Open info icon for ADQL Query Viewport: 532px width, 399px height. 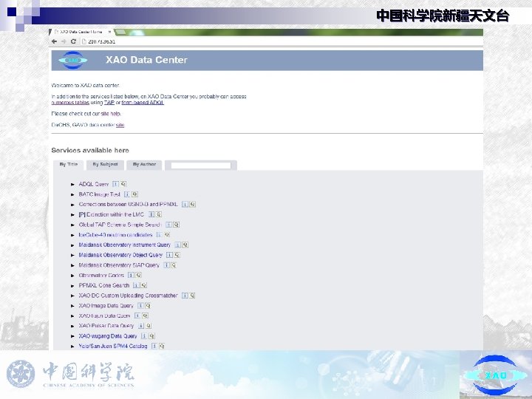116,184
